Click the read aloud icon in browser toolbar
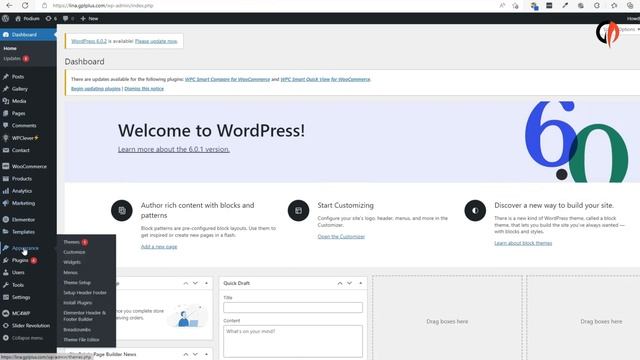The image size is (640, 360). click(x=502, y=6)
